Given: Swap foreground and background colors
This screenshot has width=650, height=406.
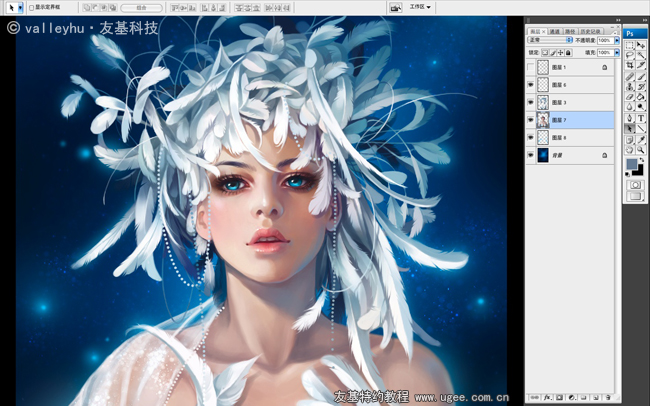Looking at the screenshot, I should coord(642,160).
